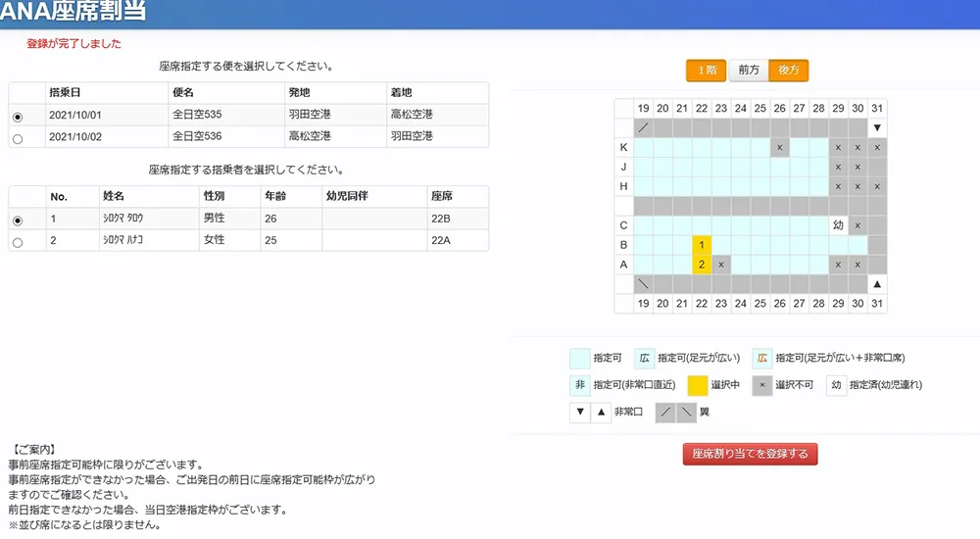Click seat value 22B in passenger table
The height and width of the screenshot is (539, 980).
pyautogui.click(x=441, y=219)
